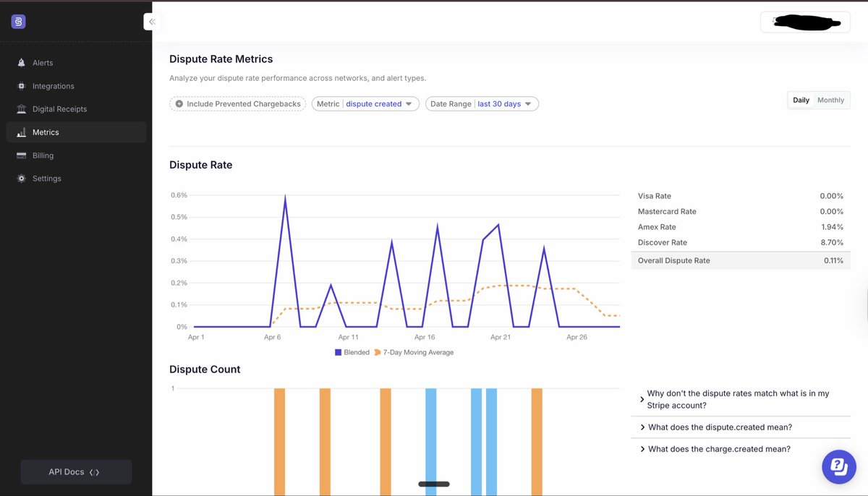Click the Dispute Rate Metrics heading
This screenshot has width=868, height=496.
(221, 59)
